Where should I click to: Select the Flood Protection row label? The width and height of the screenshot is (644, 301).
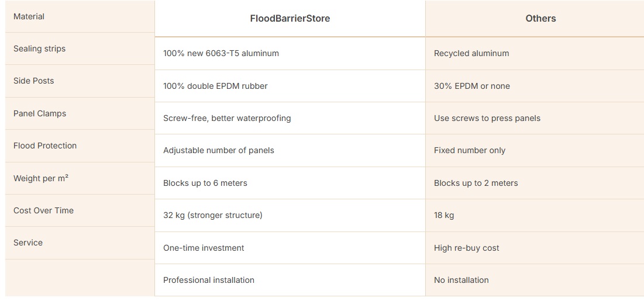(x=45, y=146)
